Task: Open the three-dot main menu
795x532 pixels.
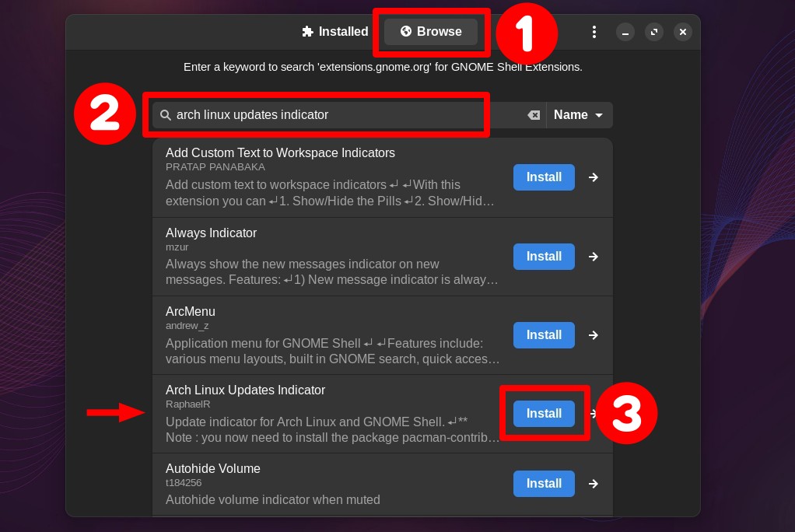Action: [594, 32]
